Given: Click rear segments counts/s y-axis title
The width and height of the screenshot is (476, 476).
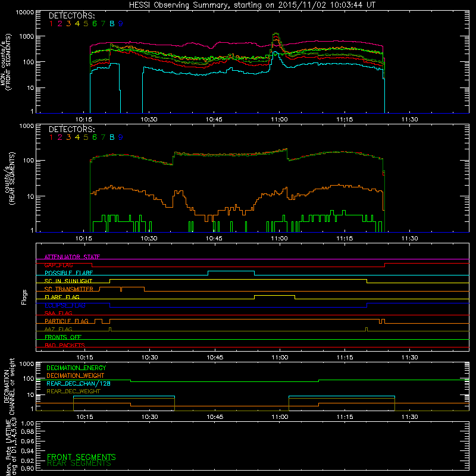Looking at the screenshot, I should pos(10,178).
